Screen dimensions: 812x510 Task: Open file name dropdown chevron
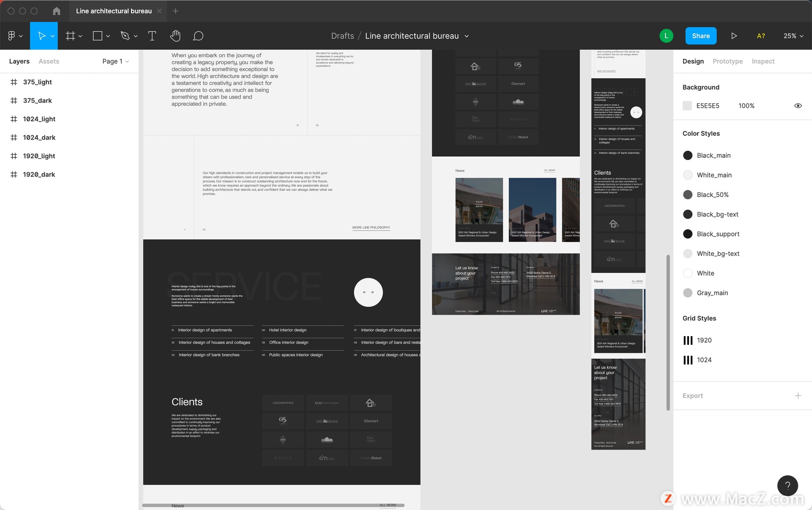466,36
